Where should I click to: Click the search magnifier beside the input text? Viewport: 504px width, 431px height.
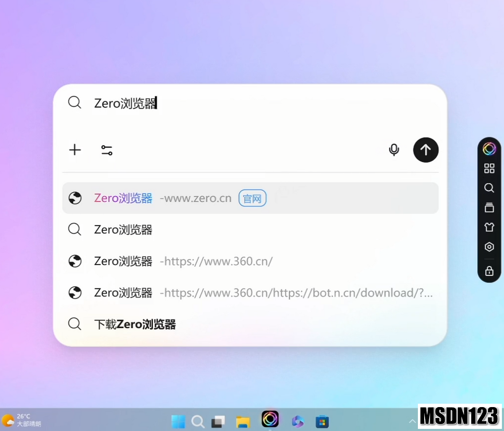click(75, 102)
